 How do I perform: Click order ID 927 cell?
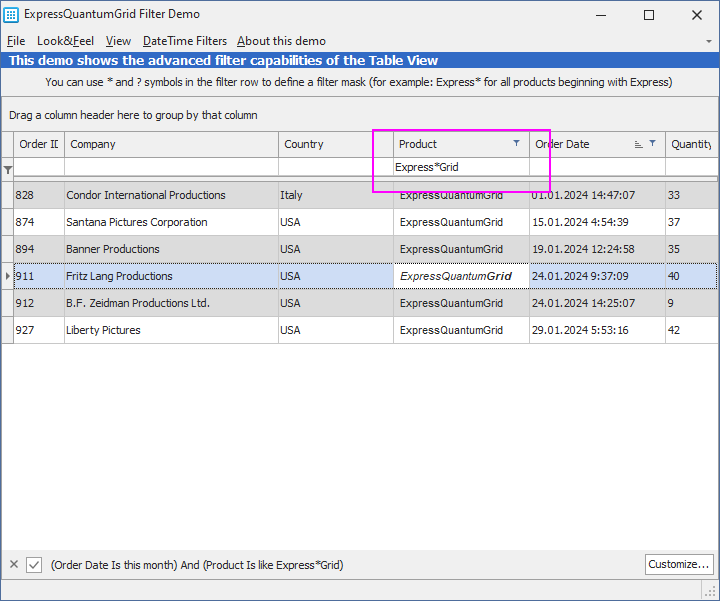pyautogui.click(x=39, y=330)
